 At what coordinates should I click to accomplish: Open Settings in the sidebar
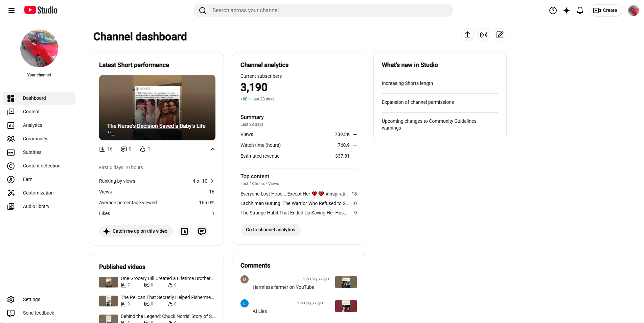(39, 299)
